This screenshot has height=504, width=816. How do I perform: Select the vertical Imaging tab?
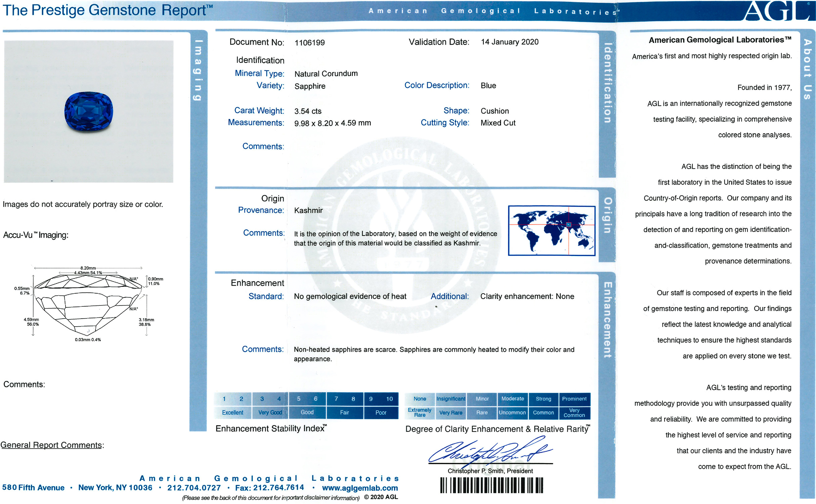pos(198,70)
